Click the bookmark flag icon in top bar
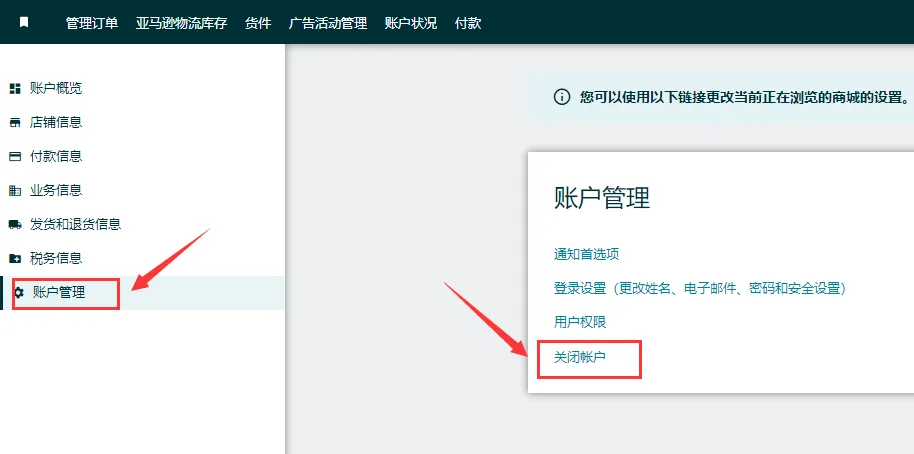 23,23
